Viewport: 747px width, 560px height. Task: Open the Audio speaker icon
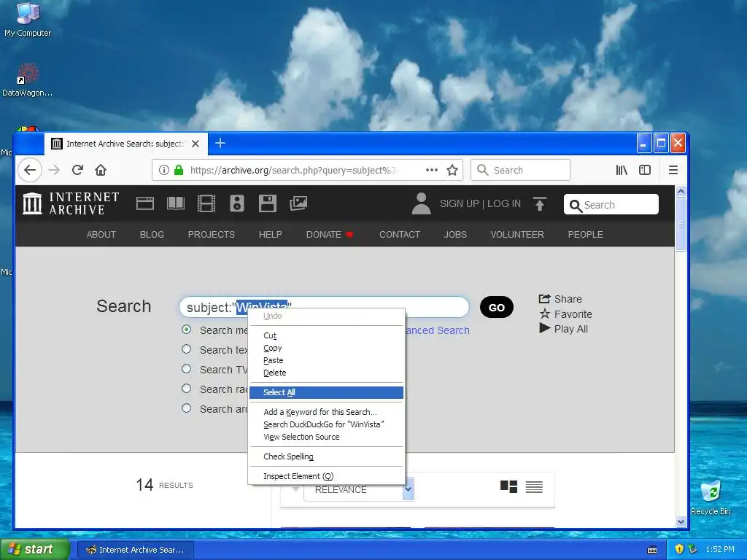[237, 203]
